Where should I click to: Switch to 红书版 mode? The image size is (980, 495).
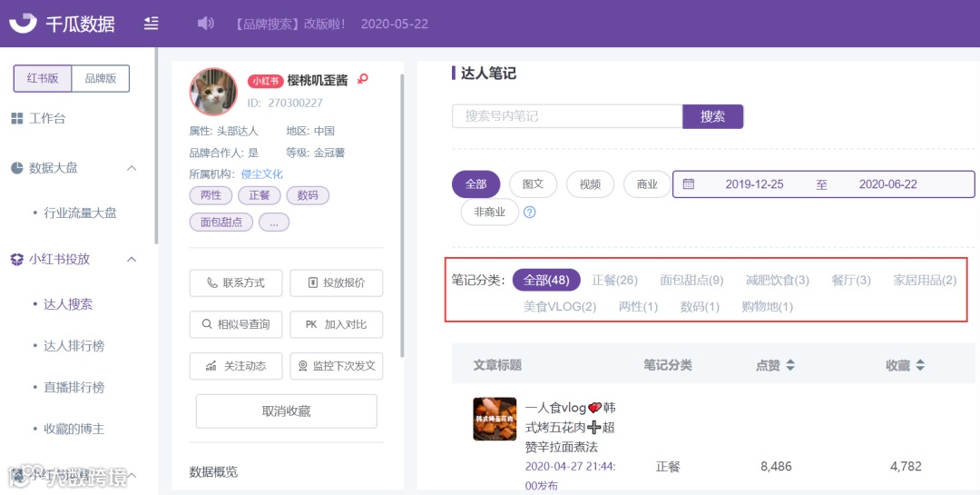[43, 79]
